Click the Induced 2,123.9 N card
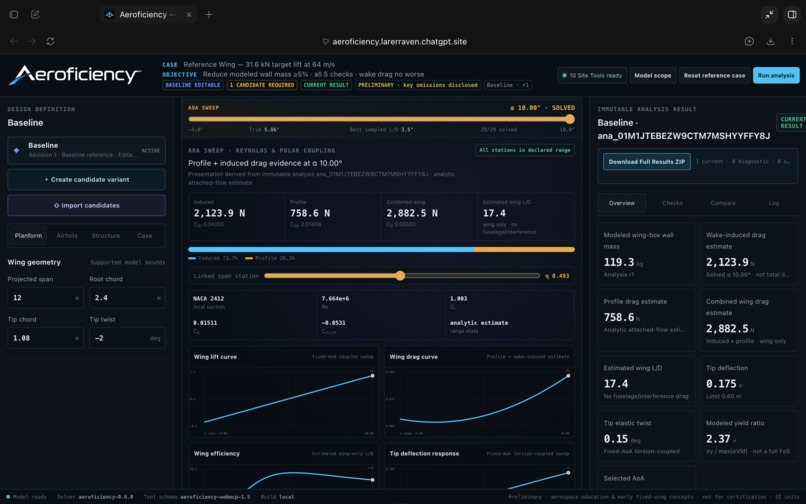The image size is (806, 504). pos(236,217)
